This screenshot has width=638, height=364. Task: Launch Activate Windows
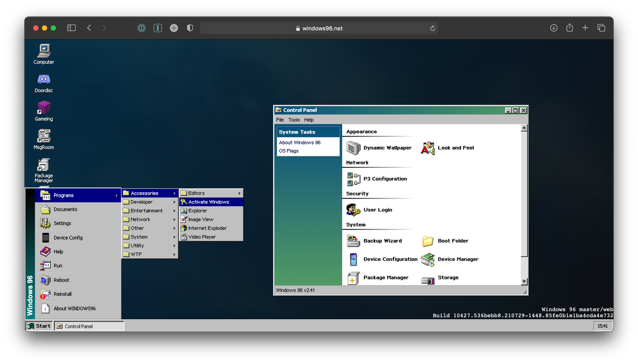point(211,202)
